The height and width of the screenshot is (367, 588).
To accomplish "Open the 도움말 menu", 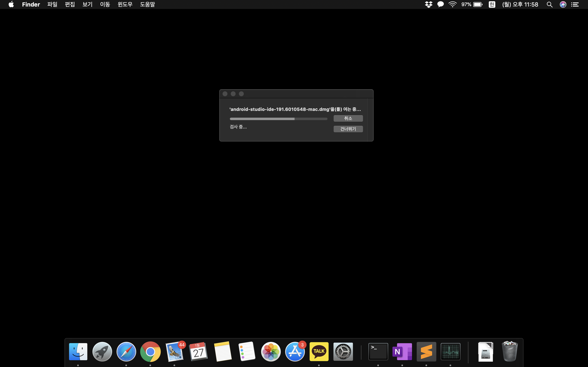I will pyautogui.click(x=147, y=4).
